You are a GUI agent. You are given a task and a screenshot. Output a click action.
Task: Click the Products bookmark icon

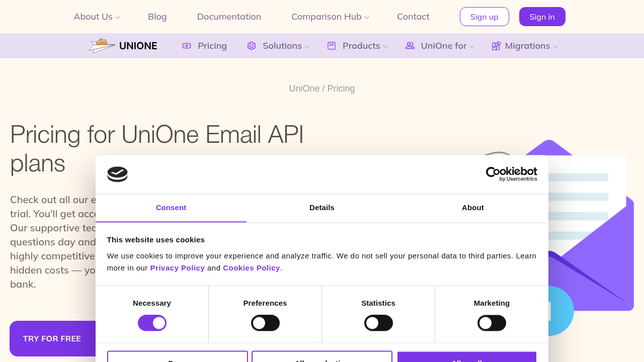click(332, 46)
